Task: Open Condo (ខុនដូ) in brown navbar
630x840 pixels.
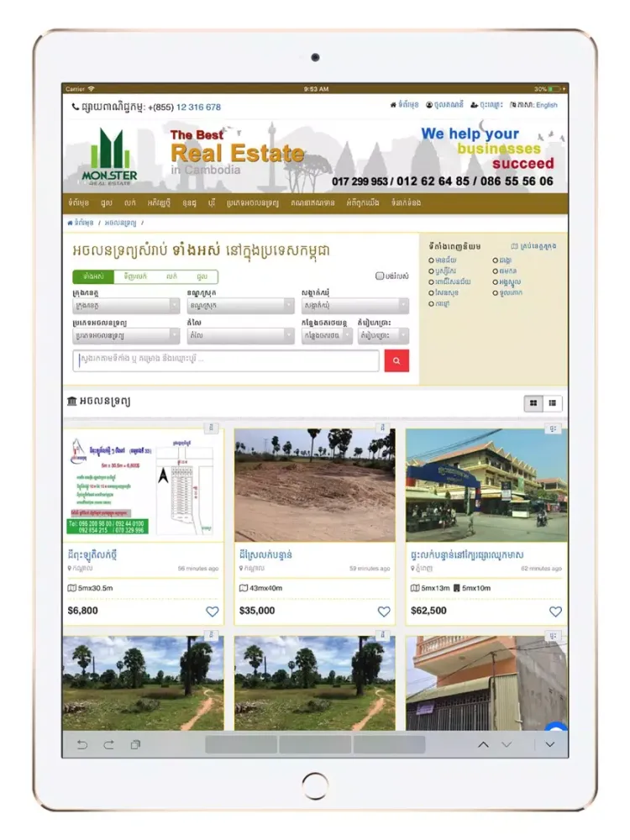Action: coord(189,203)
